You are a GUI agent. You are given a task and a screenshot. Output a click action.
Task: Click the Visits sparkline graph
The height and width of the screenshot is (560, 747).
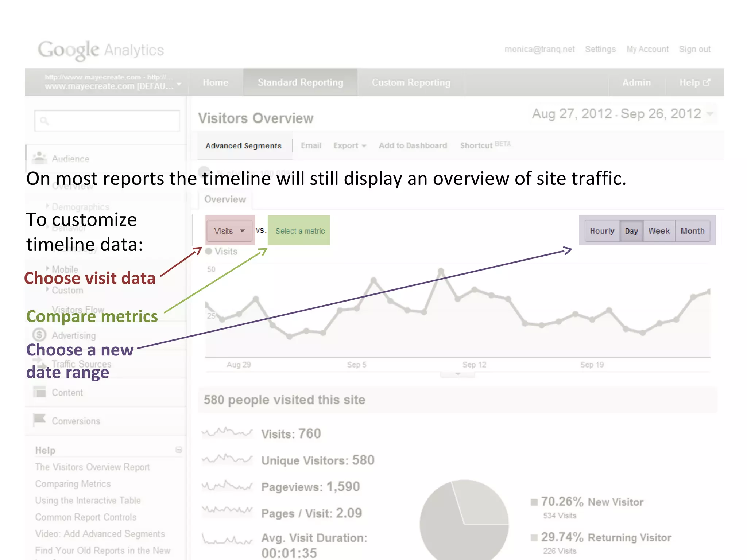[227, 433]
